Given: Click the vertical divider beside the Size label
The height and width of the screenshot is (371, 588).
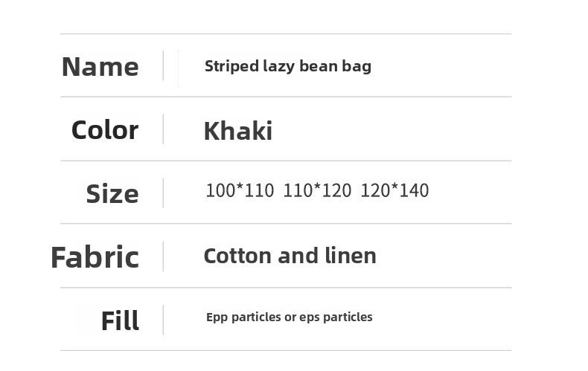Looking at the screenshot, I should click(163, 193).
